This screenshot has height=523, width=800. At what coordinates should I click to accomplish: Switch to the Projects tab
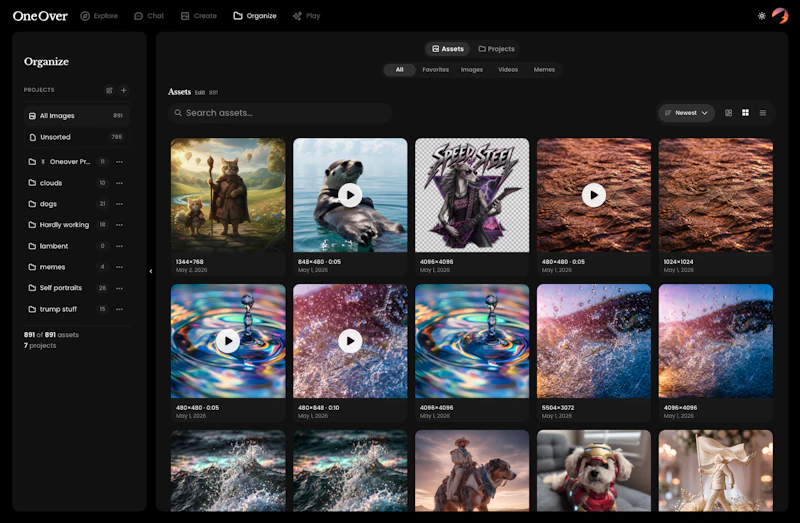tap(496, 49)
